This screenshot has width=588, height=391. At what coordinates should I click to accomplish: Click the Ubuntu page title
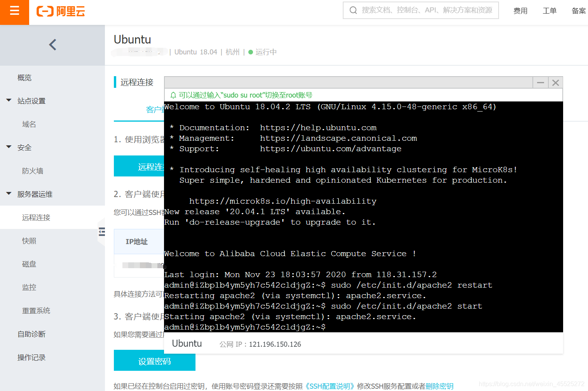point(133,40)
